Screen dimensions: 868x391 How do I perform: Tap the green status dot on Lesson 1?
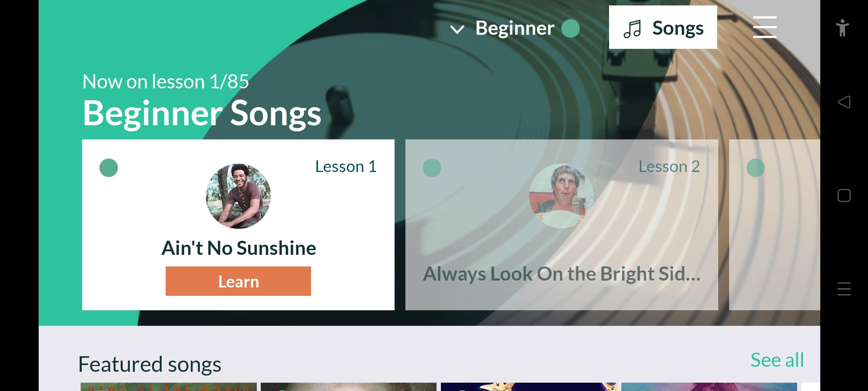click(x=109, y=168)
